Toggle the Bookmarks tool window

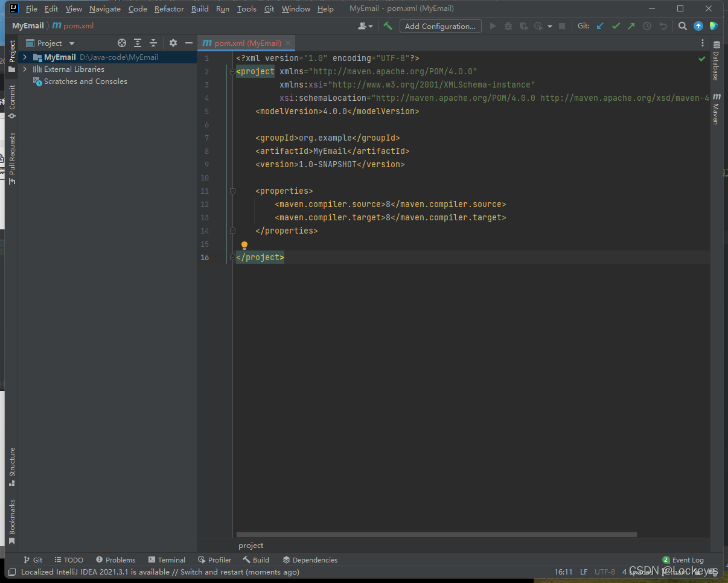[x=11, y=521]
